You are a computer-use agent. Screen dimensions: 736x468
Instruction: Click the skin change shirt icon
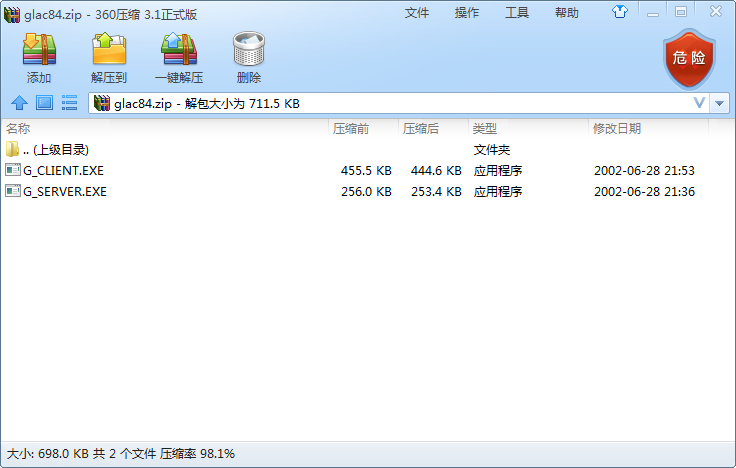620,12
